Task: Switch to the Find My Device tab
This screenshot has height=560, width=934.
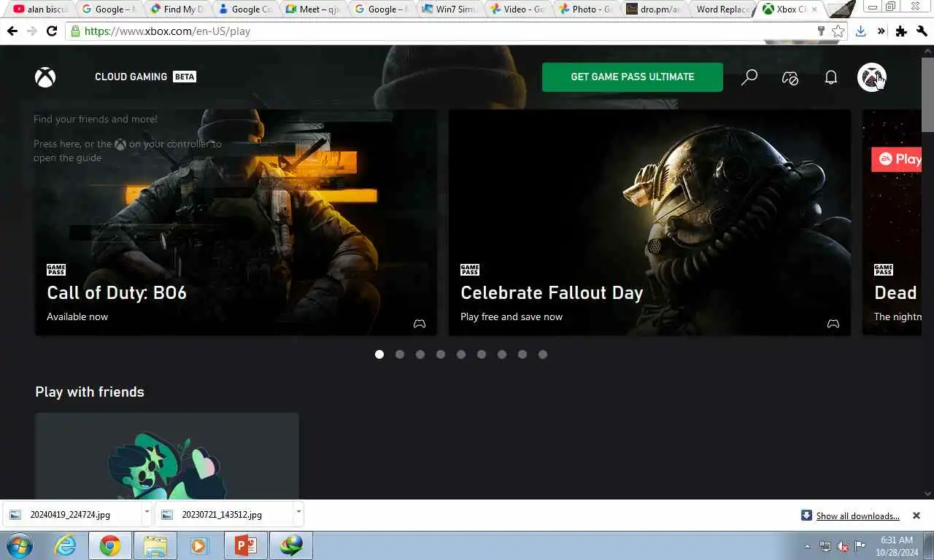Action: pyautogui.click(x=178, y=9)
